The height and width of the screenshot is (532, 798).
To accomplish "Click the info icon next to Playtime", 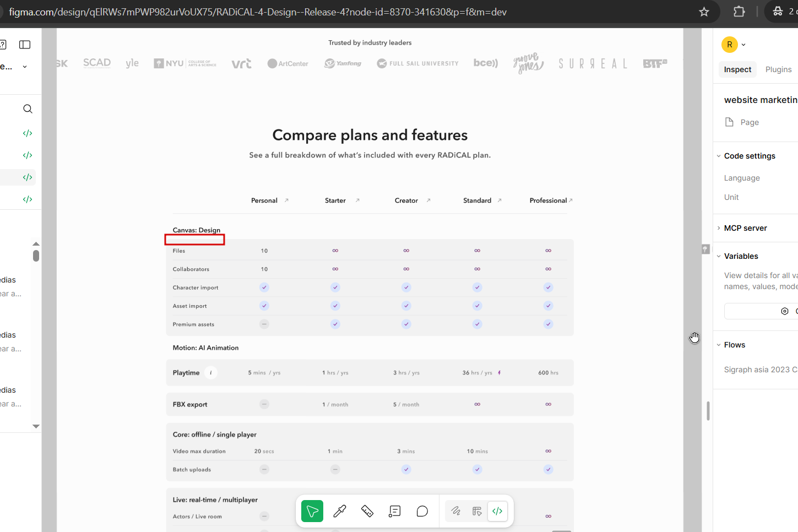I will pyautogui.click(x=211, y=373).
